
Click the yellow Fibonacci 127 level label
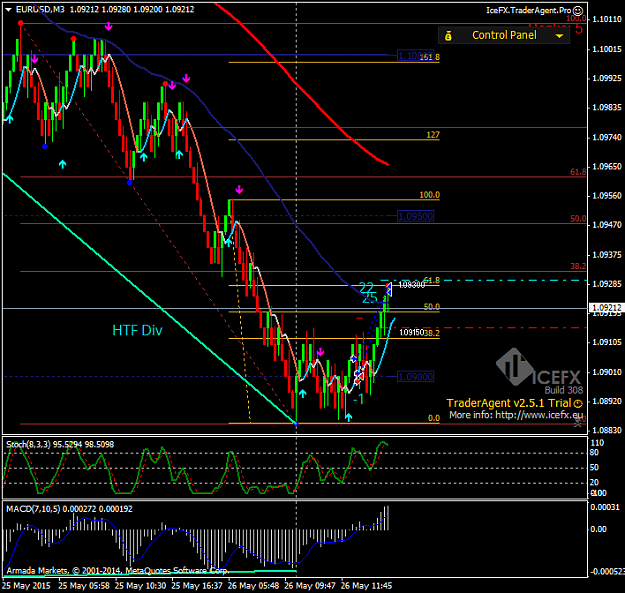433,135
